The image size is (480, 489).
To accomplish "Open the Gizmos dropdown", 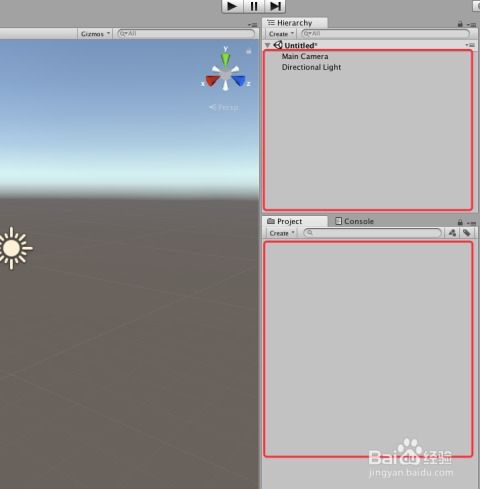I will (x=95, y=34).
